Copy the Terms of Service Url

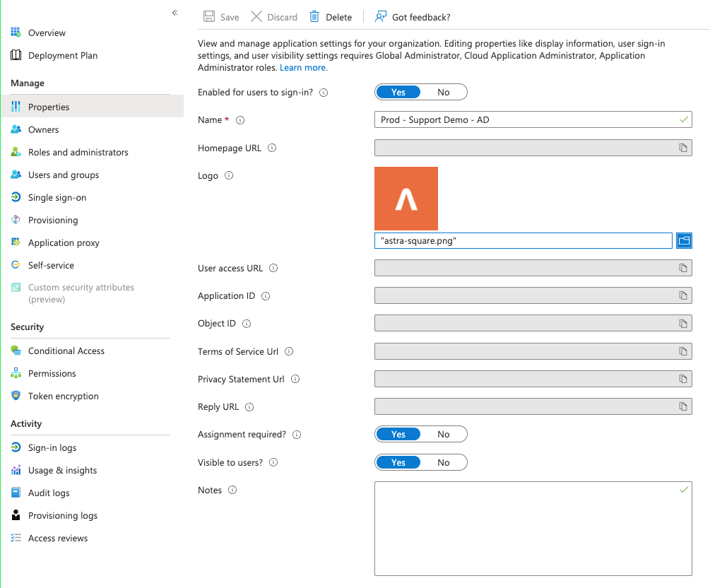coord(683,351)
